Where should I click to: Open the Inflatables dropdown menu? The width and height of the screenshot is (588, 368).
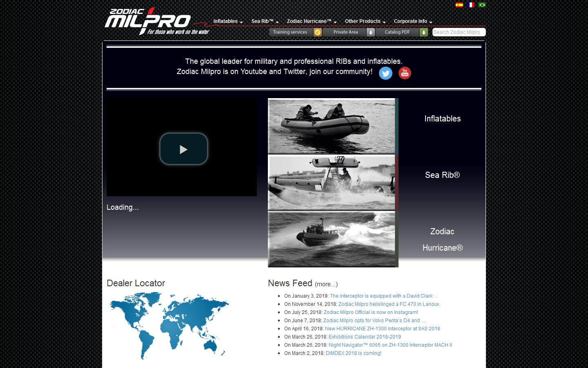coord(227,21)
